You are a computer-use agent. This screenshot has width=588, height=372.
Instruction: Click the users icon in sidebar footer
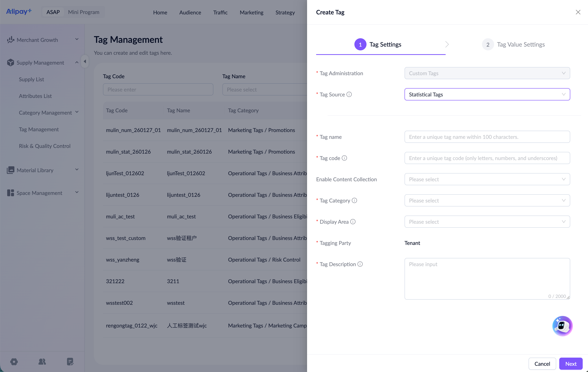click(42, 362)
